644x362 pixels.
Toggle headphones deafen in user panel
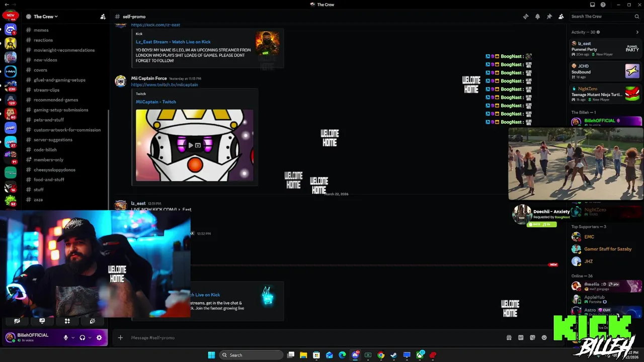coord(83,338)
